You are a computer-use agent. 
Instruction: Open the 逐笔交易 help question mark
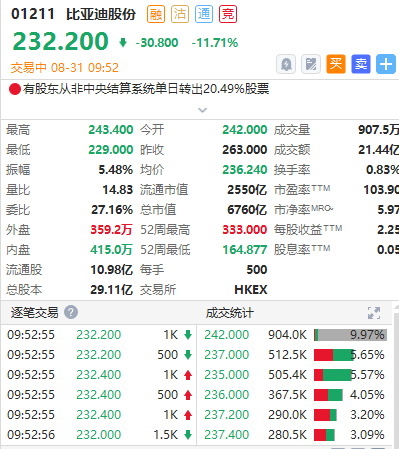(x=71, y=313)
